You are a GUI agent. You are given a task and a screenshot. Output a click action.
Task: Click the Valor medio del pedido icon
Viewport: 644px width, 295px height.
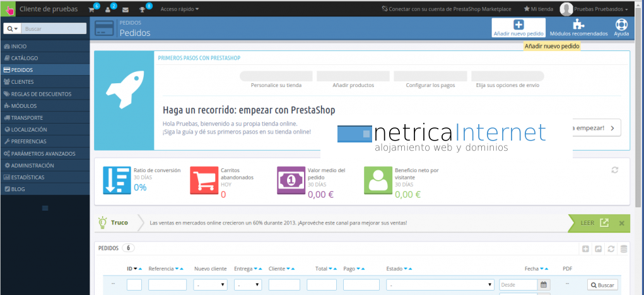(x=291, y=180)
